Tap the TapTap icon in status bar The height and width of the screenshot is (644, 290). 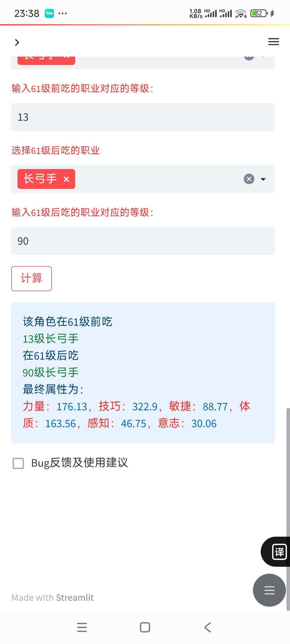tap(49, 13)
